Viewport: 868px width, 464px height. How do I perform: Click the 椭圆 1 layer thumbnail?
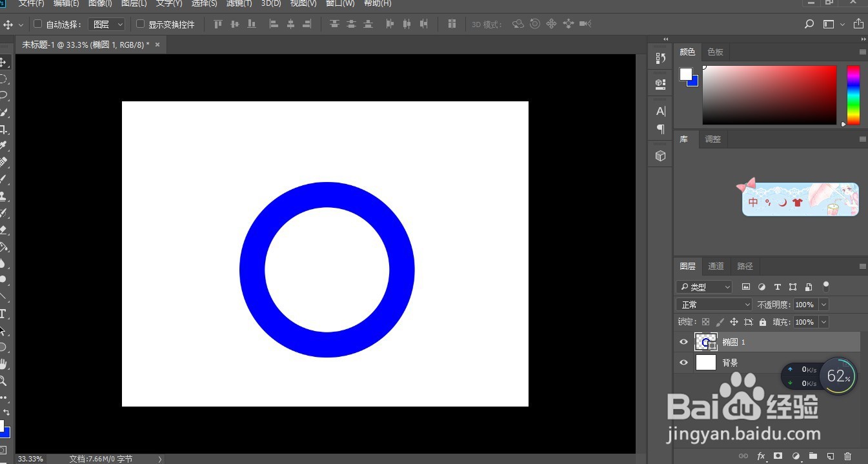[x=706, y=342]
